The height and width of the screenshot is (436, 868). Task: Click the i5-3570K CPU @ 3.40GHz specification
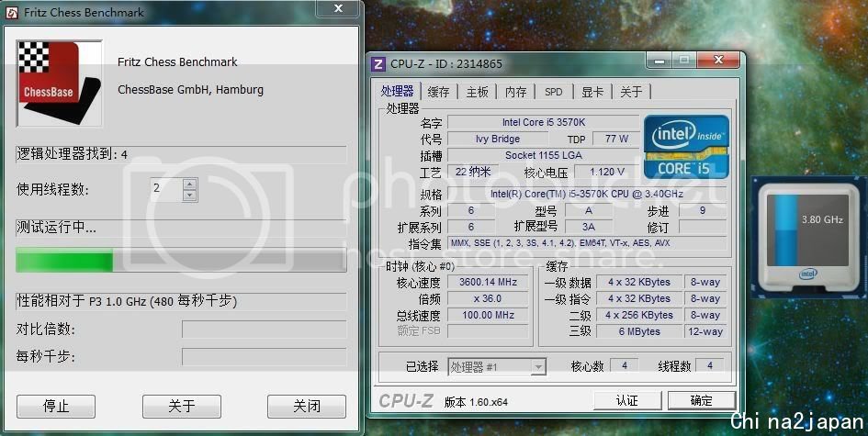pyautogui.click(x=587, y=195)
